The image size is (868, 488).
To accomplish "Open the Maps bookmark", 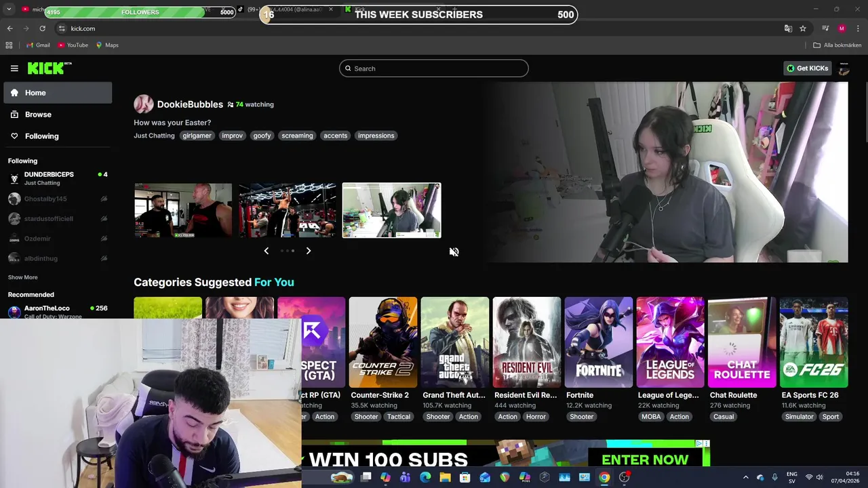I will 107,45.
